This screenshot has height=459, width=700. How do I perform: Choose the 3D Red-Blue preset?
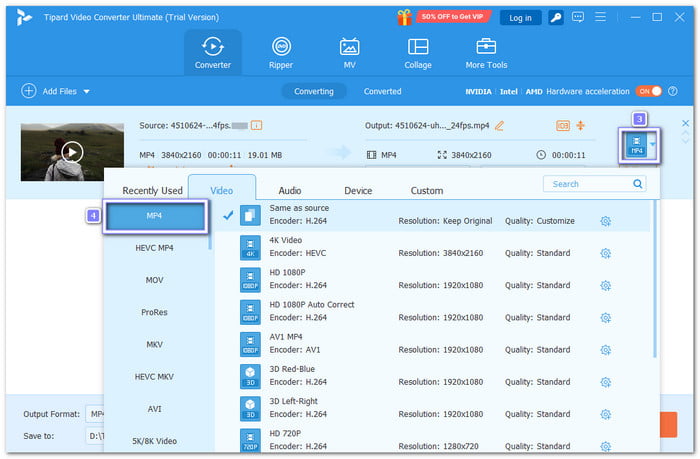click(x=432, y=376)
